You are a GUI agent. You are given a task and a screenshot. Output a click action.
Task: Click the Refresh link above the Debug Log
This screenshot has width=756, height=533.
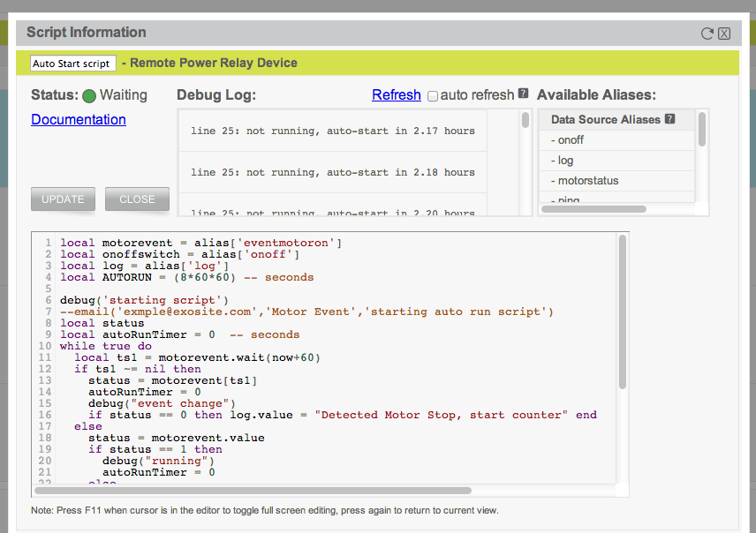coord(396,94)
